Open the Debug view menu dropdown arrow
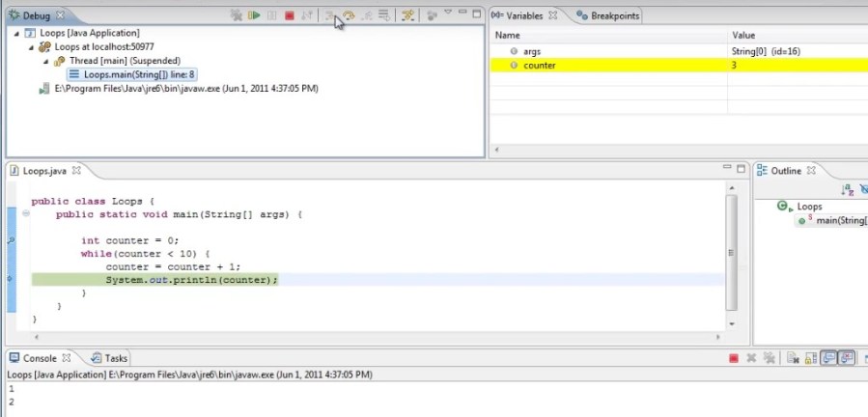This screenshot has height=417, width=868. [448, 14]
